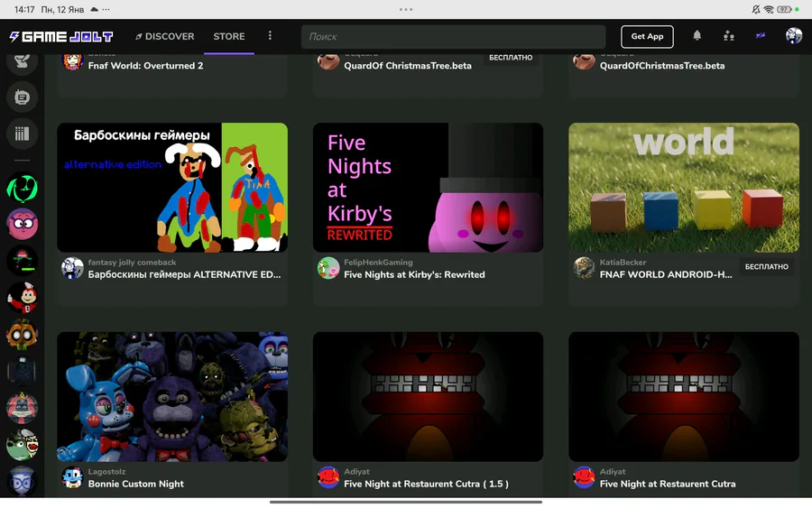
Task: Open the Барбоскины геймеры game thumbnail
Action: [x=172, y=188]
